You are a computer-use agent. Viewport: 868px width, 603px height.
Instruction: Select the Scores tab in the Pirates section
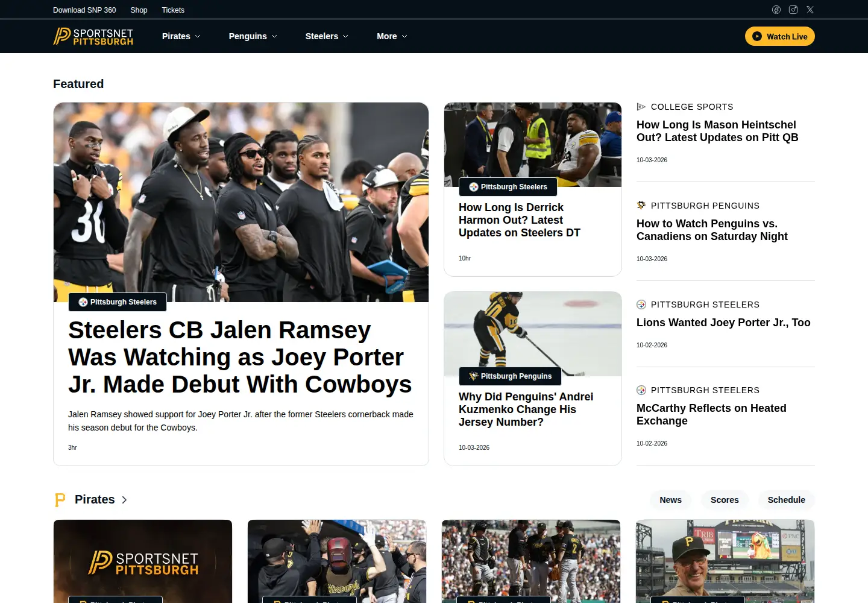tap(725, 500)
